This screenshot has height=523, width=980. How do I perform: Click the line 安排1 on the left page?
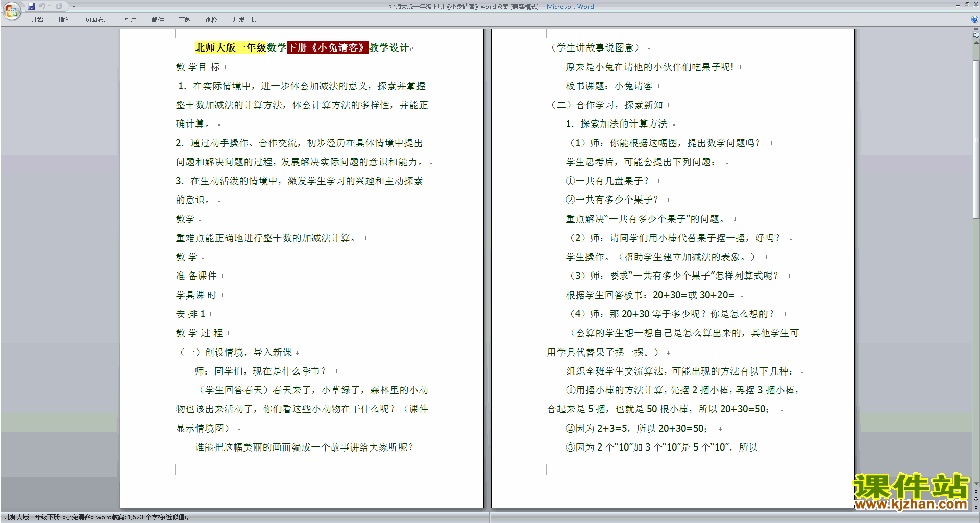click(x=190, y=314)
